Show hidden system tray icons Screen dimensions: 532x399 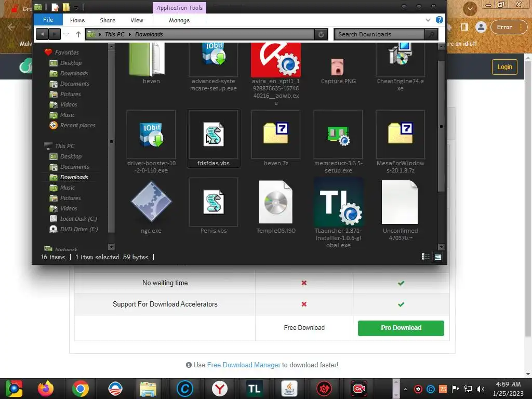point(405,389)
